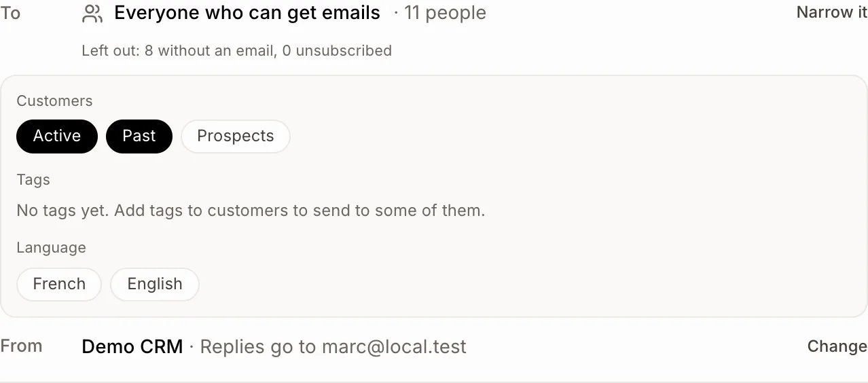Select the Demo CRM sender name

(x=132, y=346)
